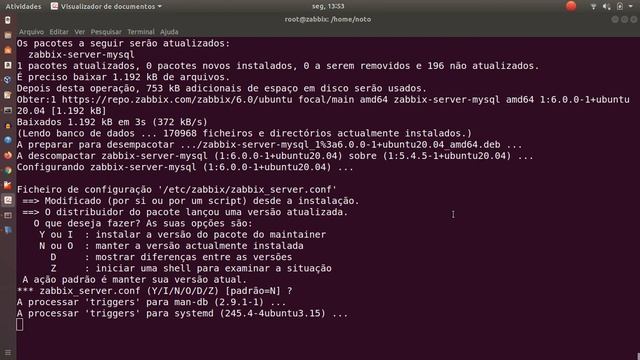Click the 'Configurando zabbix-server-mysql' line
Viewport: 640px width, 360px height.
pos(185,167)
